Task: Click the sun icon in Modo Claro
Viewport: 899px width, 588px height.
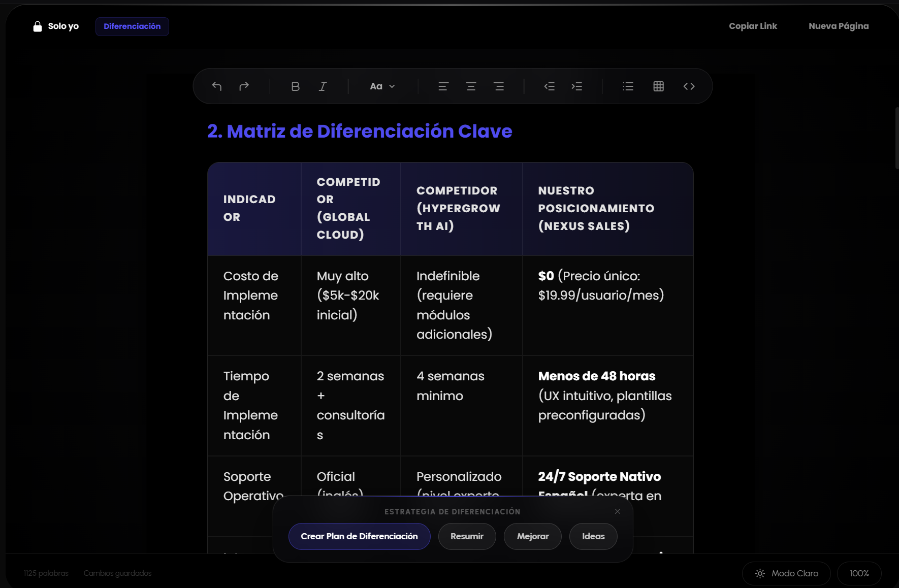Action: tap(760, 573)
